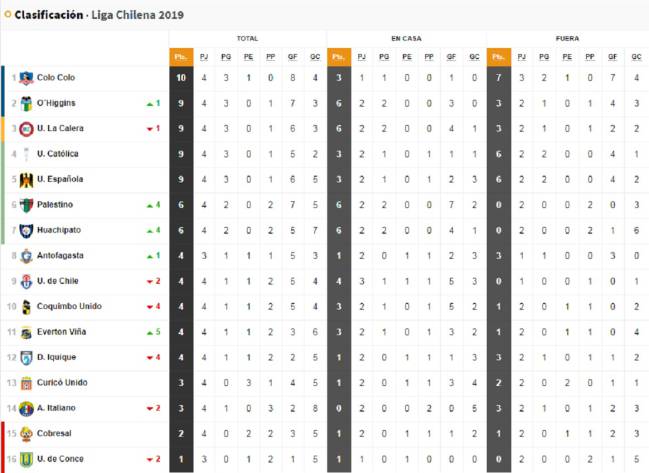Screen dimensions: 649x473
Task: Click the Clasificación title heading
Action: click(49, 16)
